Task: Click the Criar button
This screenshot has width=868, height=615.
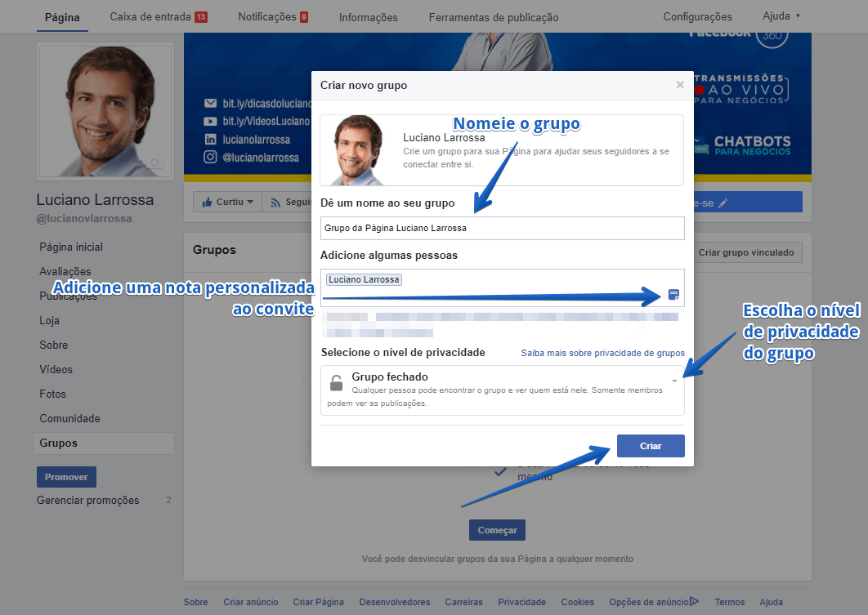Action: [651, 446]
